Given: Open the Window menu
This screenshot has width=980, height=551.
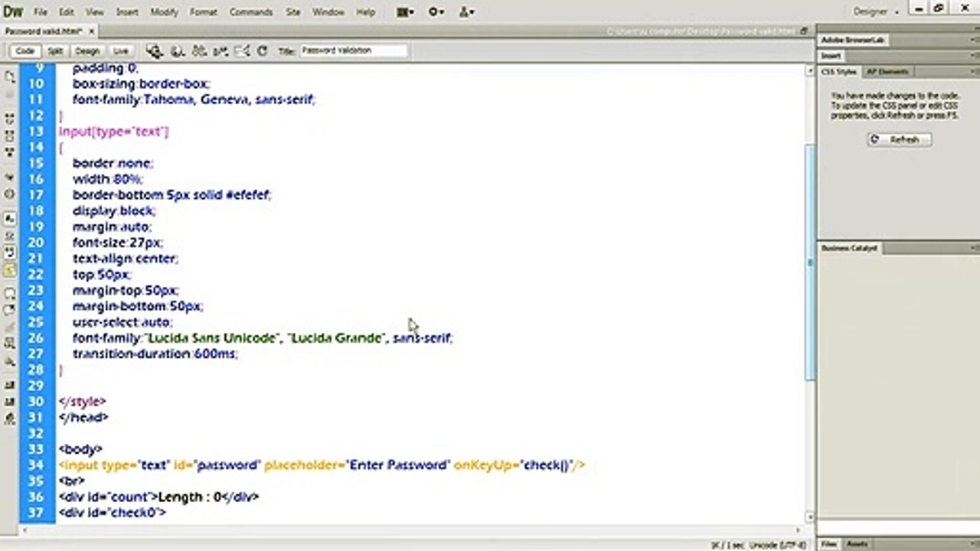Looking at the screenshot, I should [328, 12].
